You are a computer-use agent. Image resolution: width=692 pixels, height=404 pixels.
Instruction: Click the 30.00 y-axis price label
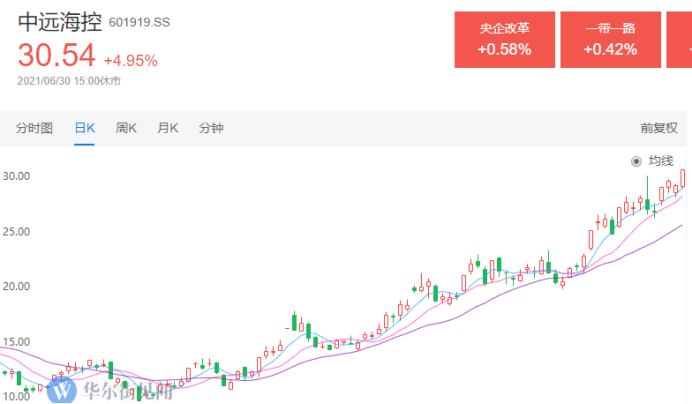point(16,176)
